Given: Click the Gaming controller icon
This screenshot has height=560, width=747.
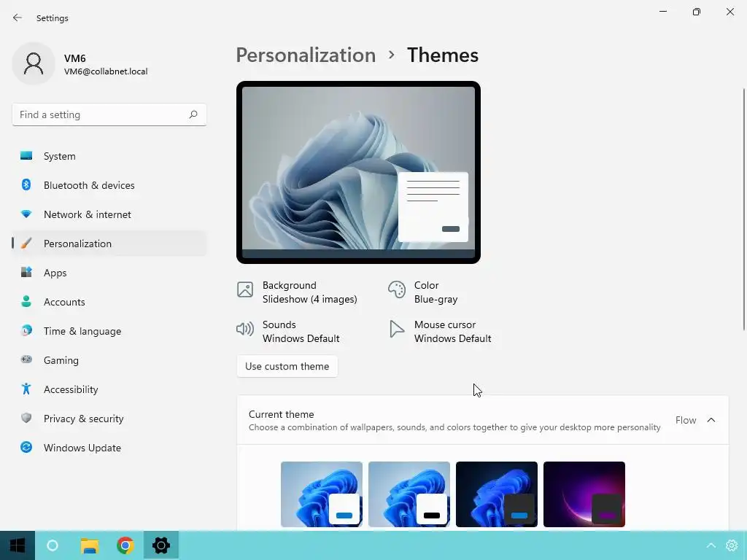Looking at the screenshot, I should [26, 359].
